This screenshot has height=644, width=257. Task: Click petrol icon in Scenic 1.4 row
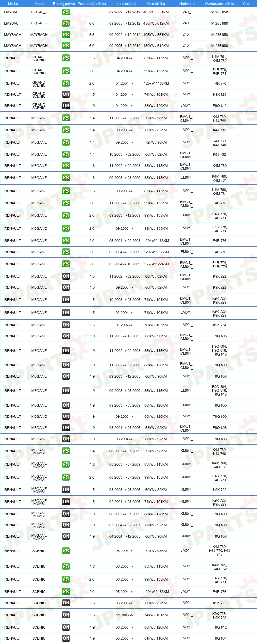[66, 551]
